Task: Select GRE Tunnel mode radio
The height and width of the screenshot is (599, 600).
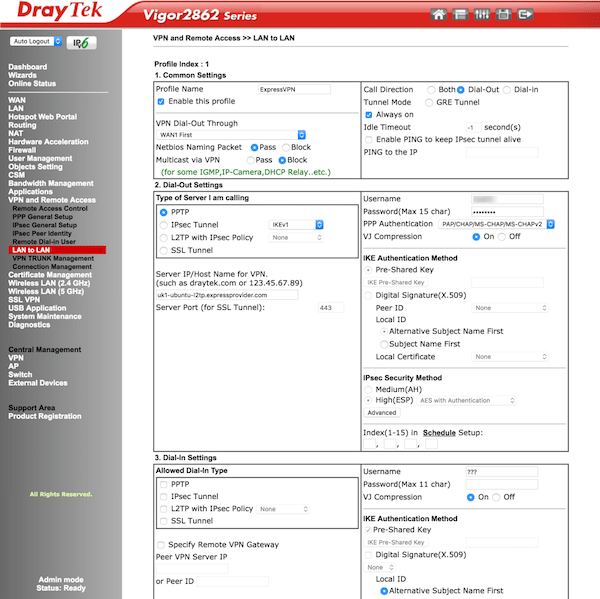Action: pos(429,103)
